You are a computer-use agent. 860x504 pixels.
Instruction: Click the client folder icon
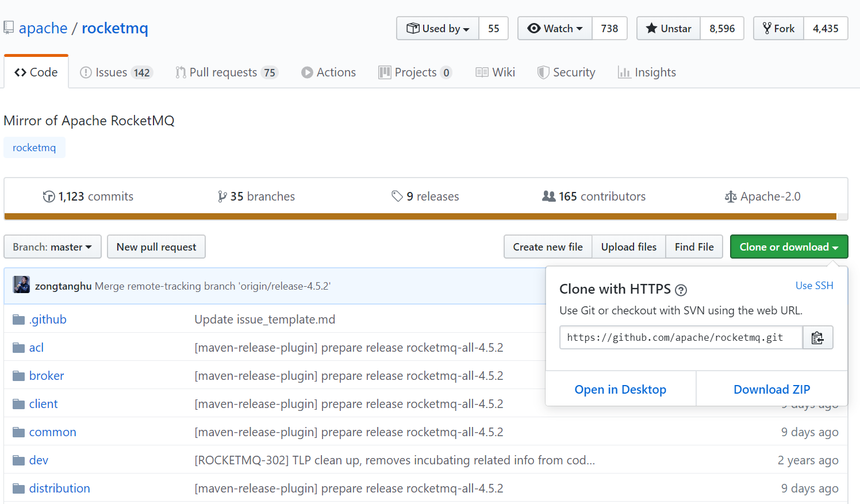[19, 404]
